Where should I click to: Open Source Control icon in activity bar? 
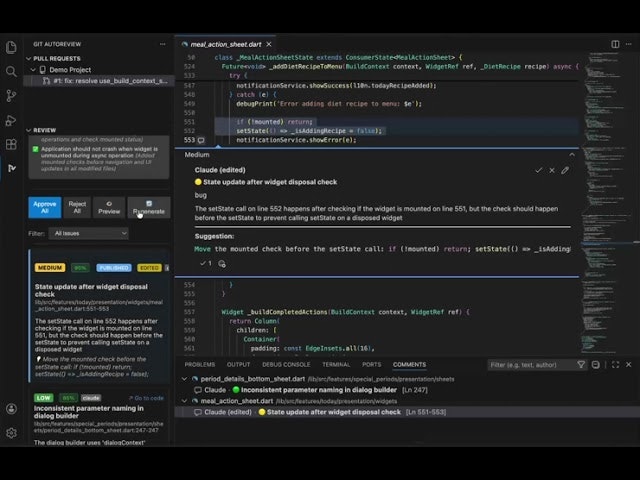click(11, 96)
